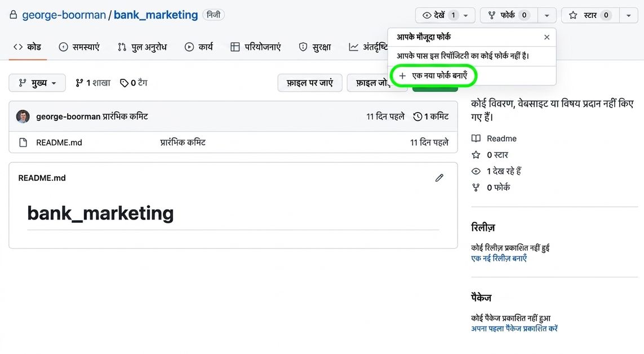Click फ़ाइल पर जाएं button
The height and width of the screenshot is (354, 644).
[x=310, y=83]
